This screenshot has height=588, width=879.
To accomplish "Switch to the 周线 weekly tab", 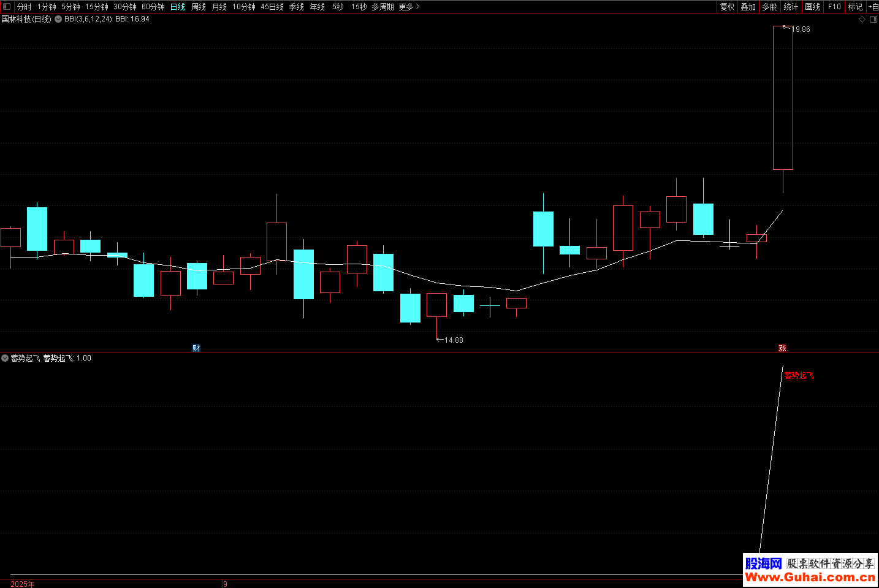I will [x=199, y=7].
